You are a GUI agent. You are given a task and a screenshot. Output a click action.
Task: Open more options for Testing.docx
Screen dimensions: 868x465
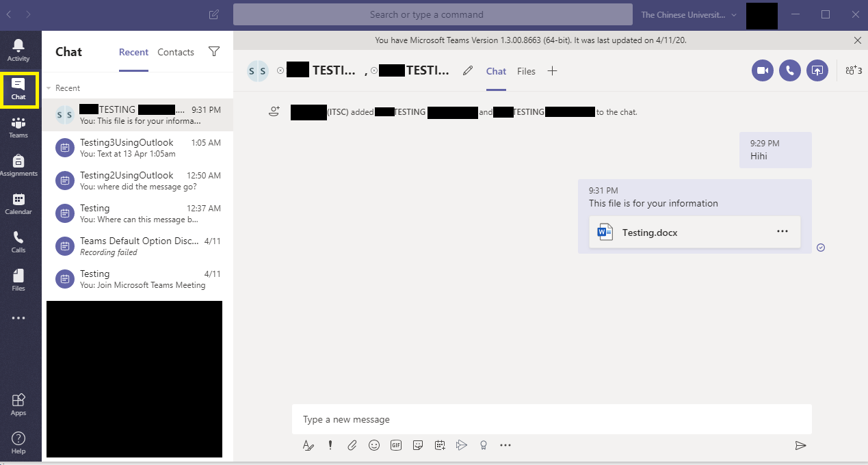pos(782,232)
